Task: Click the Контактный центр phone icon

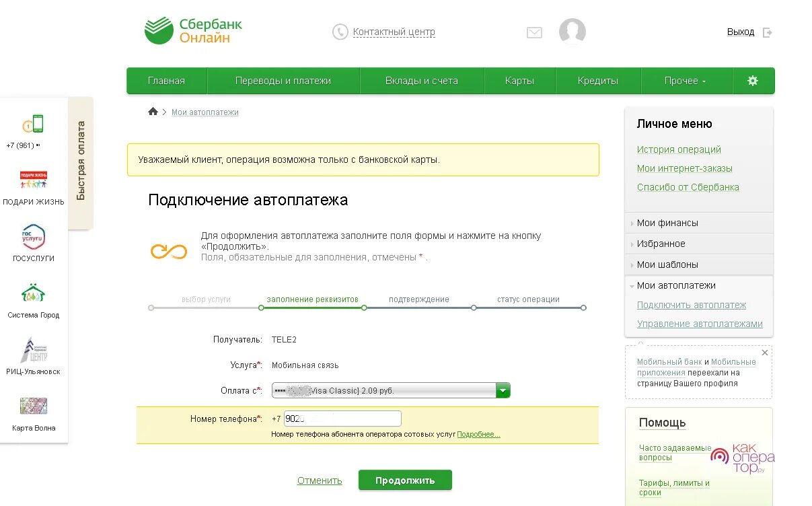Action: (340, 31)
